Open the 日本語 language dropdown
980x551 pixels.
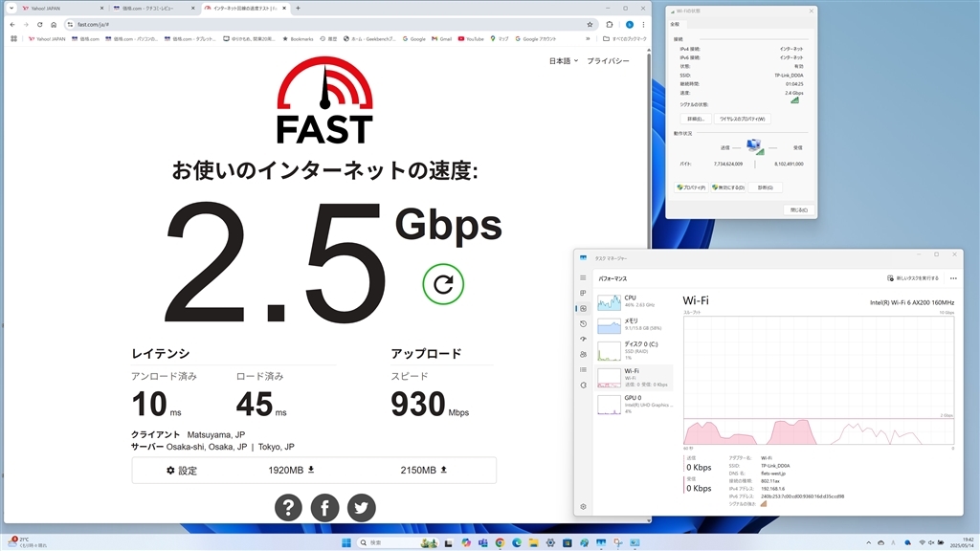coord(563,60)
